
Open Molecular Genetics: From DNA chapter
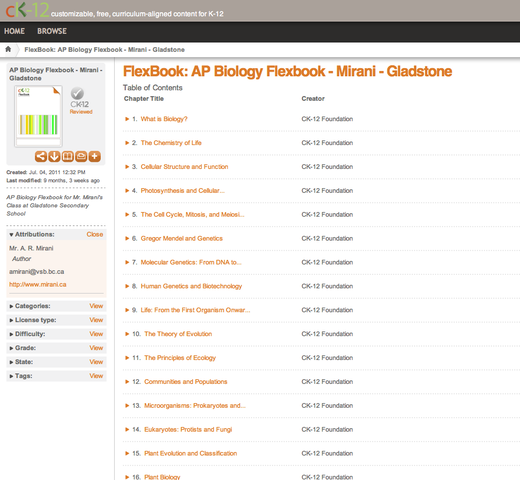point(191,262)
